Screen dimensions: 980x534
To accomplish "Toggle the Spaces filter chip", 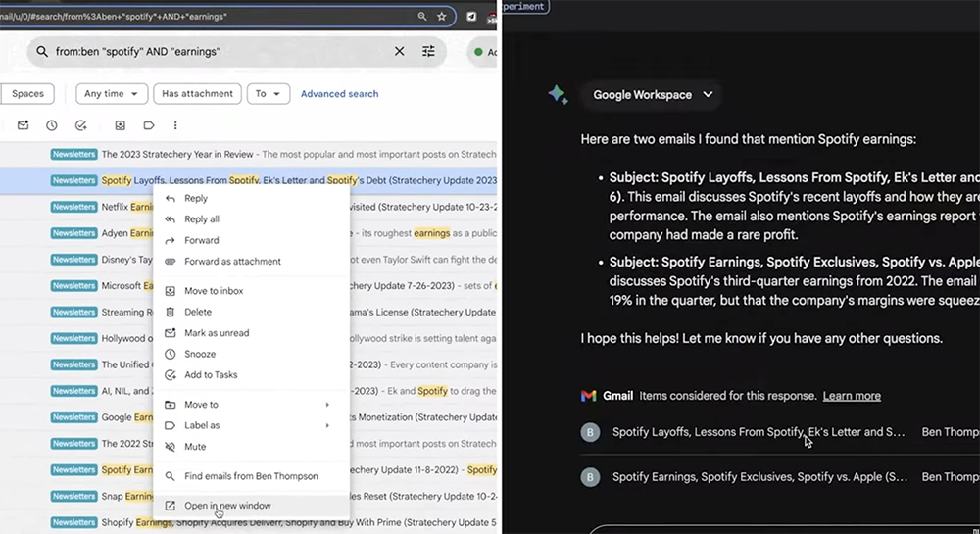I will click(x=27, y=94).
